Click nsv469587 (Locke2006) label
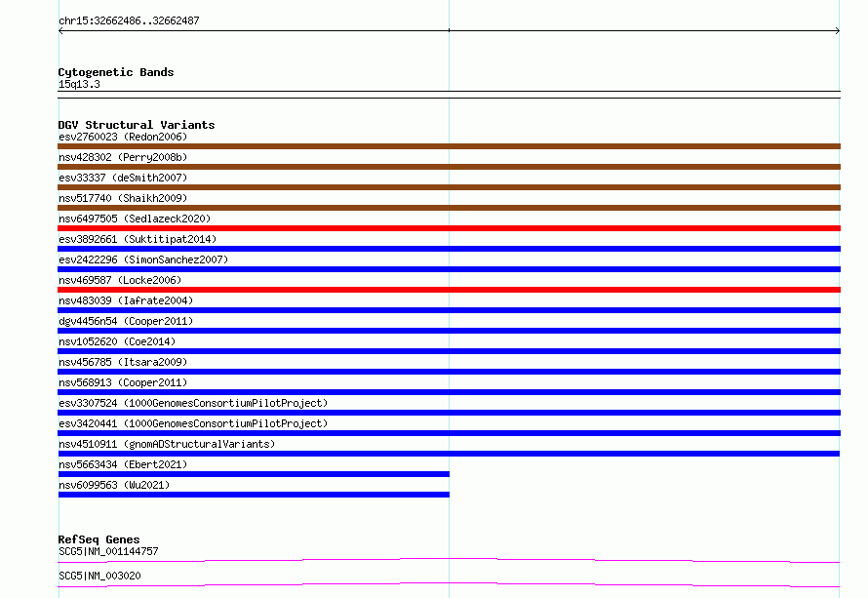Viewport: 868px width, 598px height. coord(120,280)
